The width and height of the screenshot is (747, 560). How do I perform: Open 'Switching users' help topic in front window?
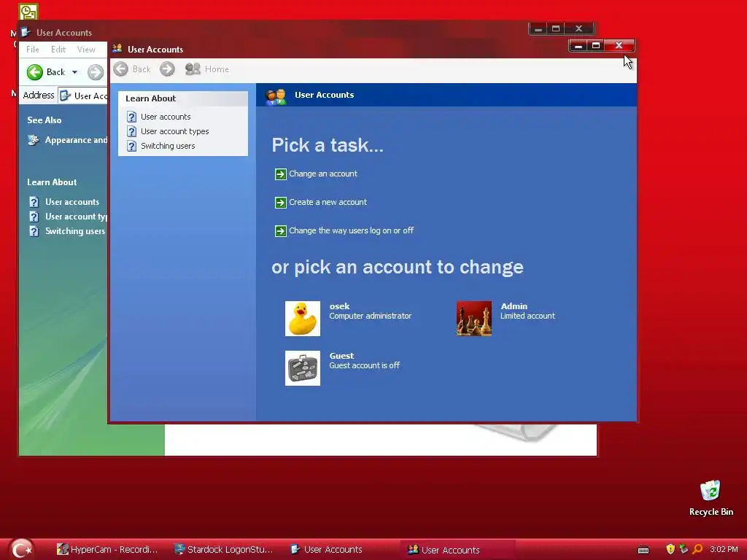coord(168,146)
